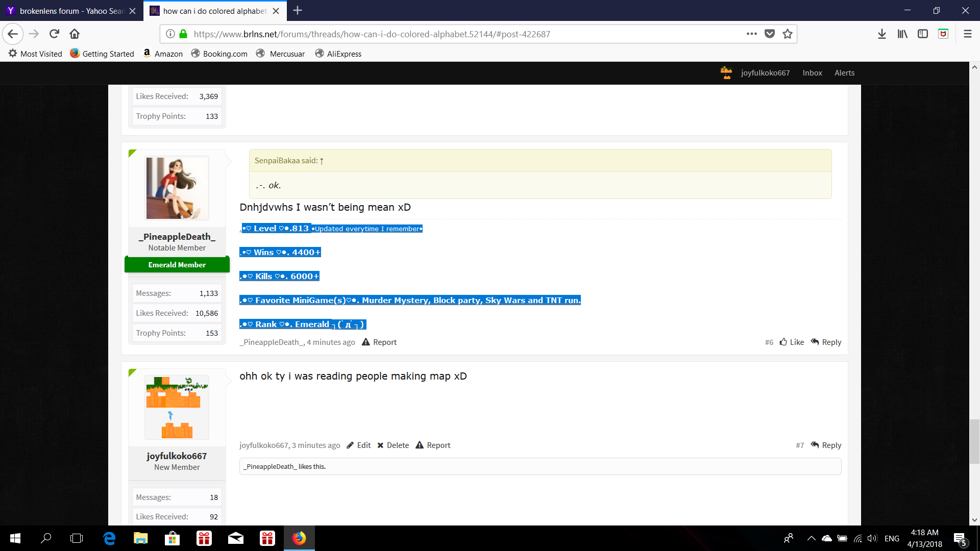This screenshot has width=980, height=551.
Task: Like post #6
Action: [x=792, y=342]
